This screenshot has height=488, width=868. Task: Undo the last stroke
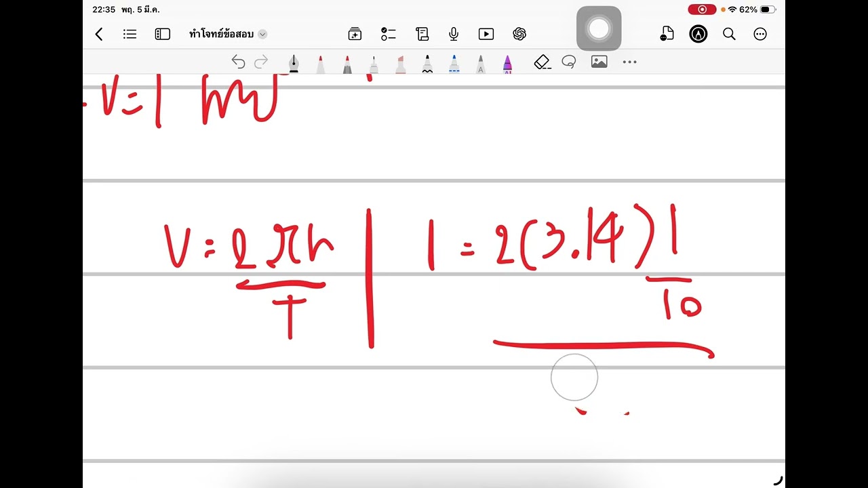(238, 62)
